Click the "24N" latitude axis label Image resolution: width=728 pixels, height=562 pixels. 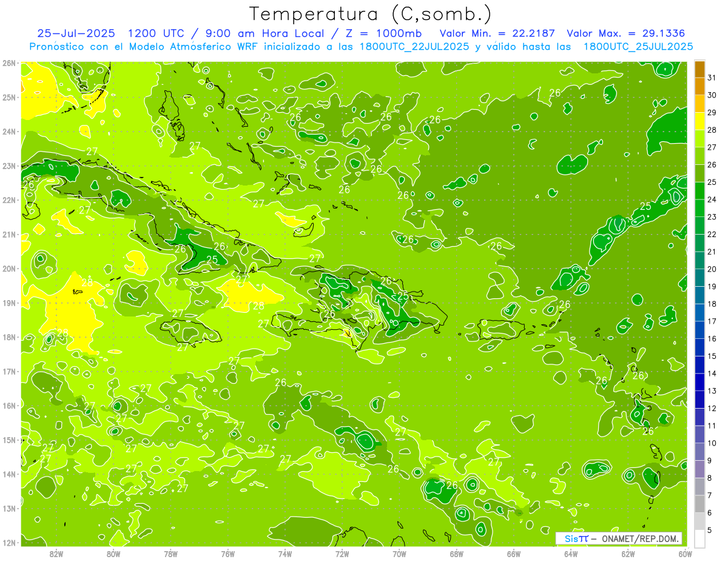8,132
